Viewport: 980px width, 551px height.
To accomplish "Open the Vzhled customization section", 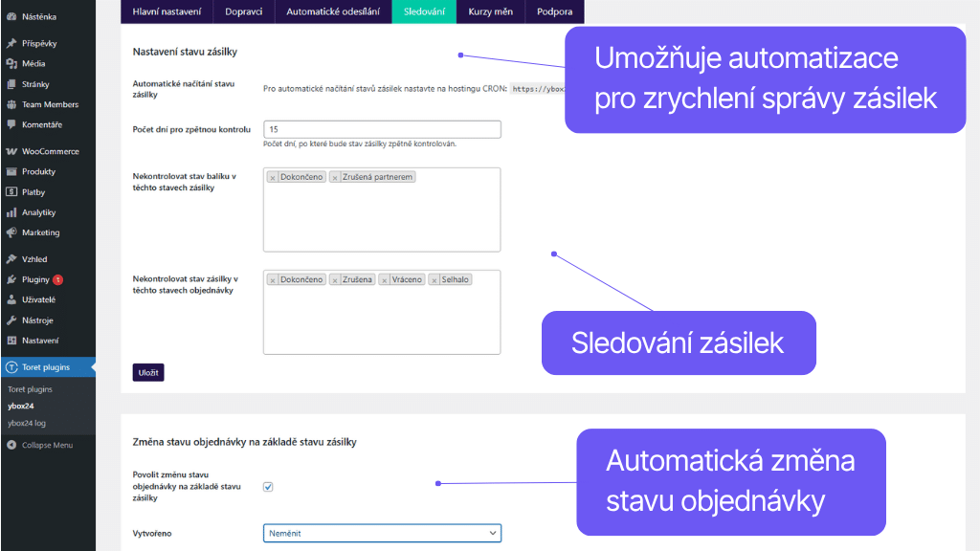I will (x=33, y=258).
